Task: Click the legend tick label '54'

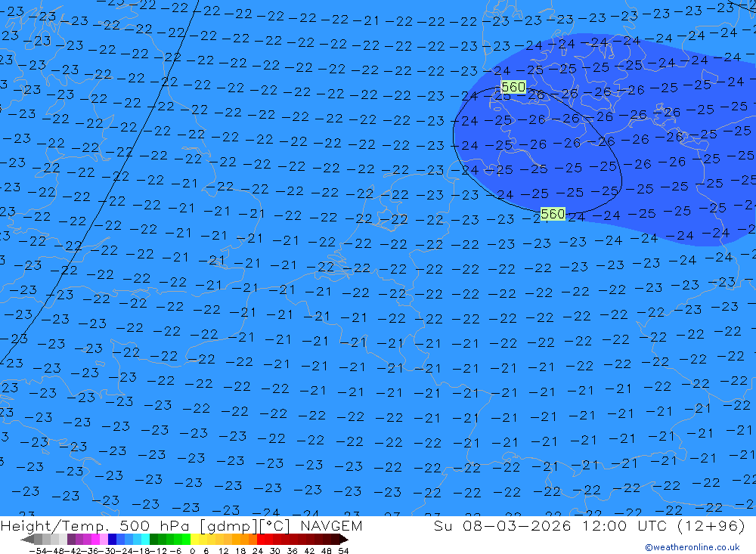Action: 343,551
